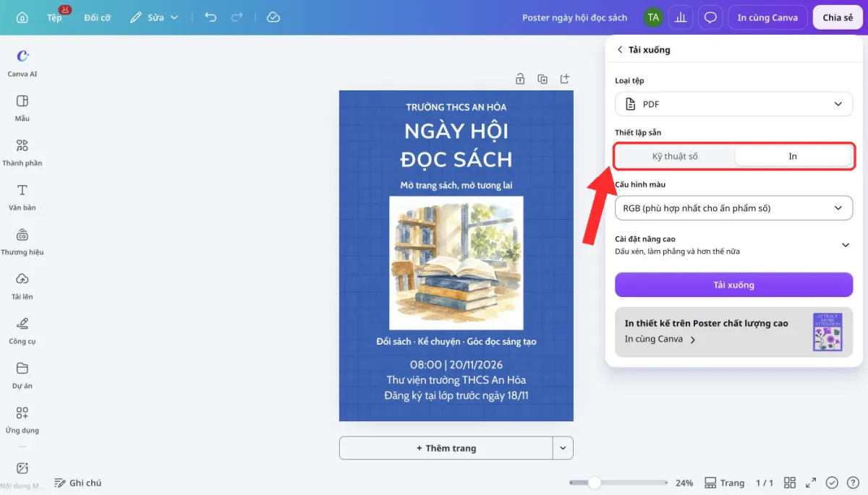
Task: Open the Công cụ tools panel
Action: [x=22, y=330]
